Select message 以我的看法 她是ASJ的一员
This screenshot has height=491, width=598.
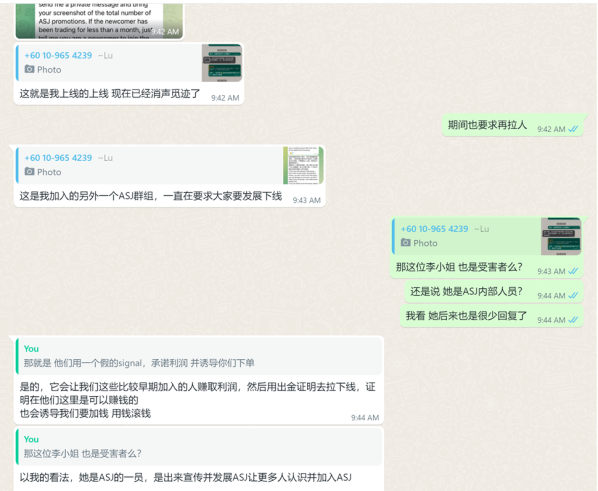[x=185, y=477]
